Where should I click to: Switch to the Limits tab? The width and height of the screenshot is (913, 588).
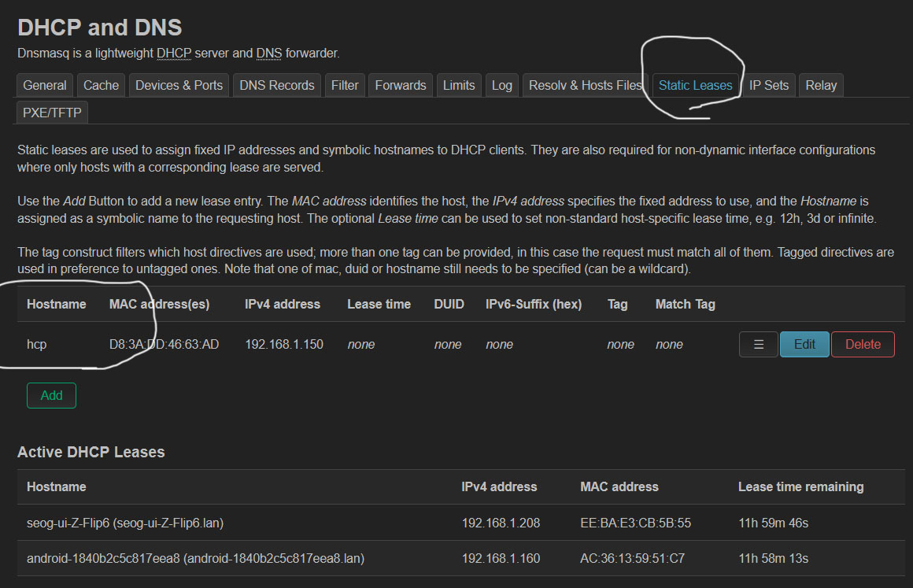coord(459,85)
